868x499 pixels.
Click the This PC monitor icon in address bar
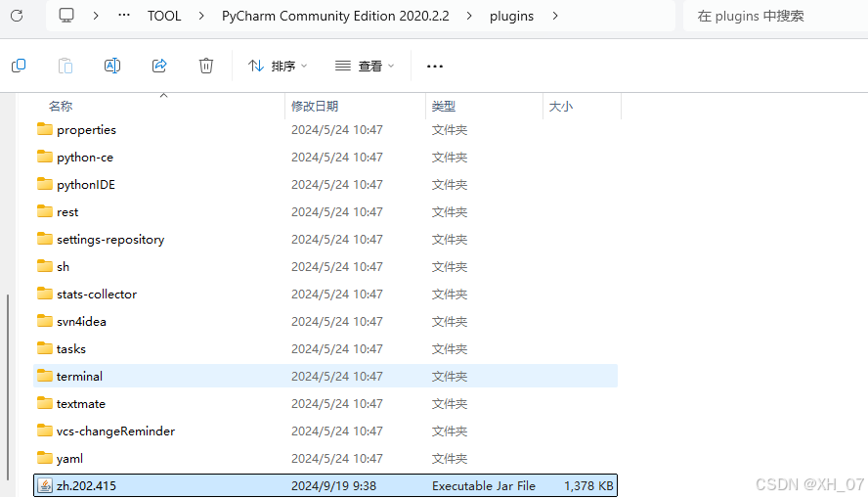click(66, 16)
